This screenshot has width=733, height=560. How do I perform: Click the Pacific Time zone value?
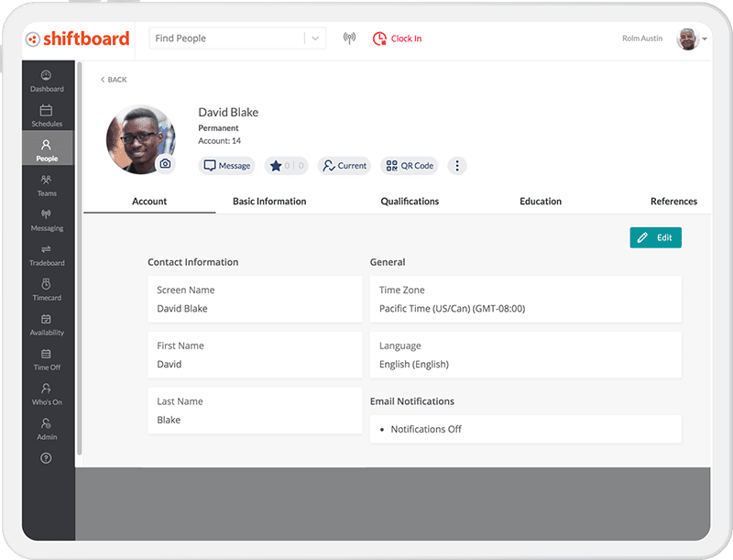(x=452, y=309)
